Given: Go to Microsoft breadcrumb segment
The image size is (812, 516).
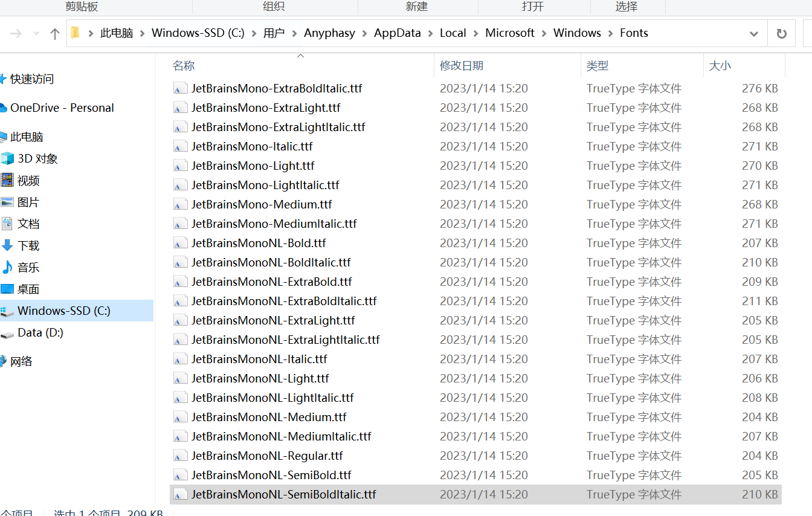Looking at the screenshot, I should click(x=510, y=33).
